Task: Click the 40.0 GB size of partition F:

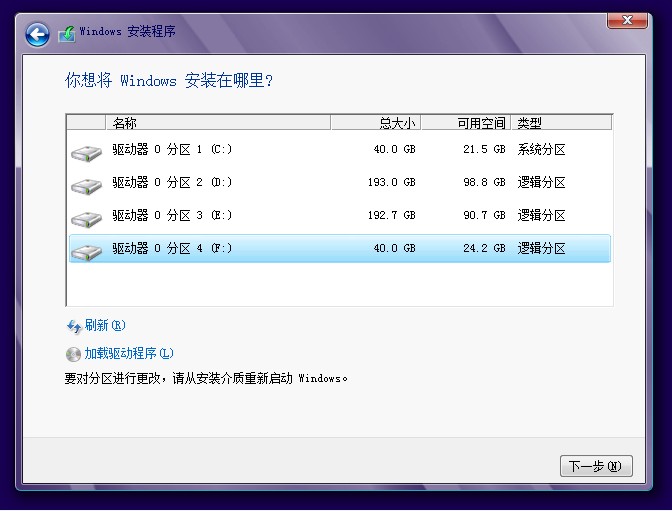Action: tap(395, 249)
